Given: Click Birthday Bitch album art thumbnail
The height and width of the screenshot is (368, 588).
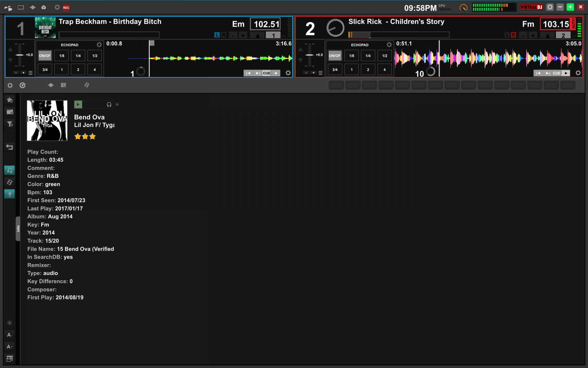Looking at the screenshot, I should tap(45, 28).
